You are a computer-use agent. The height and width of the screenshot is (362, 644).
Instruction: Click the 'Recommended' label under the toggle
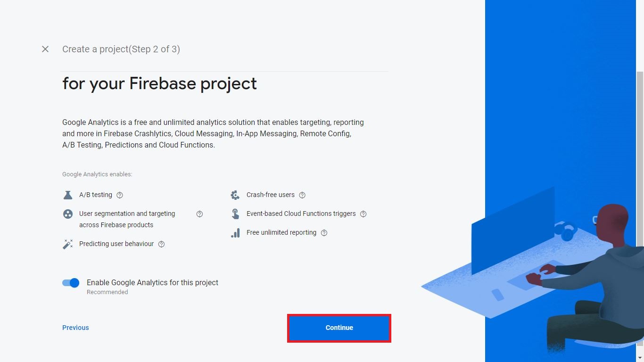click(107, 292)
